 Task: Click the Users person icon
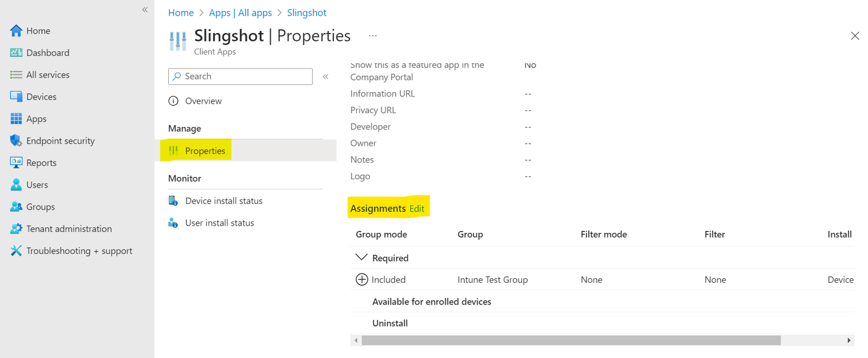click(16, 185)
